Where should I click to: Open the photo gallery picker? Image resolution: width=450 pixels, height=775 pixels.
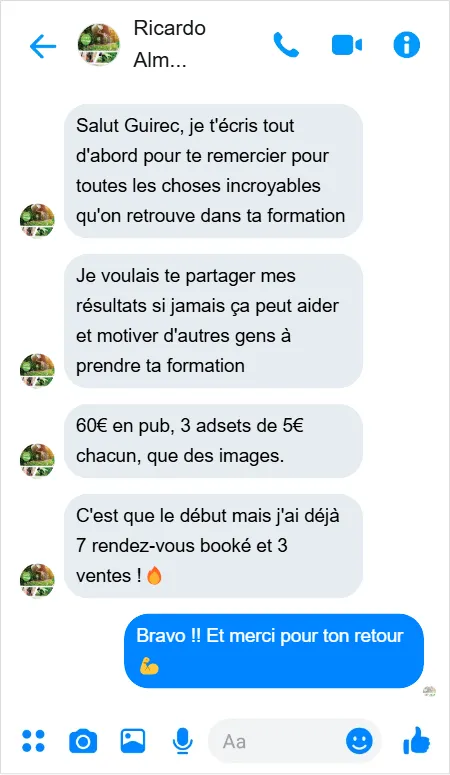pyautogui.click(x=133, y=740)
